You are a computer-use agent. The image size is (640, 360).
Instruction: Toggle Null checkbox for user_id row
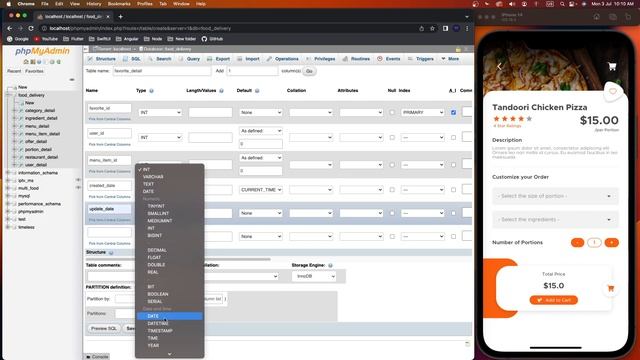392,138
